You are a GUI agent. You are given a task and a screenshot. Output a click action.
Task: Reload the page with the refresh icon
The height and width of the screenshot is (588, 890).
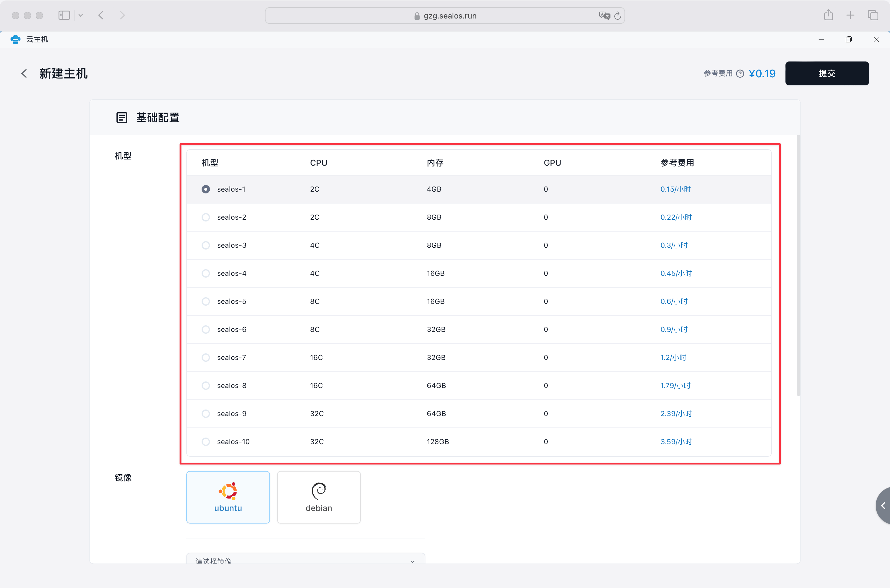tap(618, 16)
